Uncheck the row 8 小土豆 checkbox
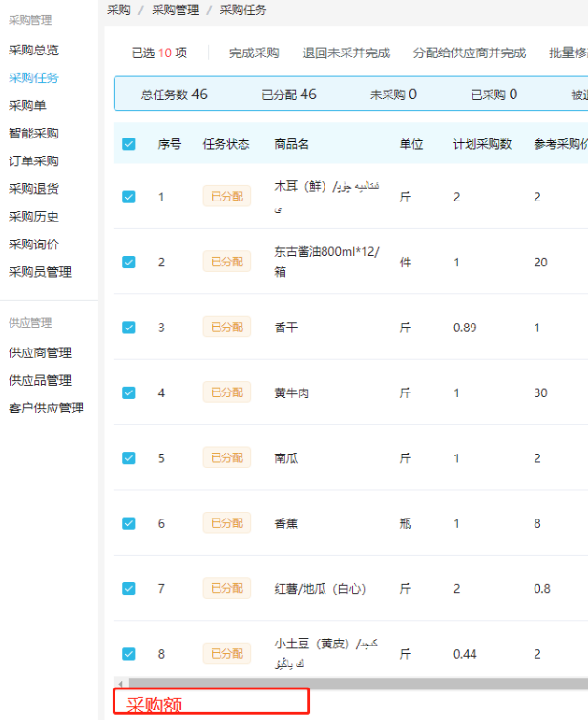The image size is (588, 720). click(x=129, y=654)
